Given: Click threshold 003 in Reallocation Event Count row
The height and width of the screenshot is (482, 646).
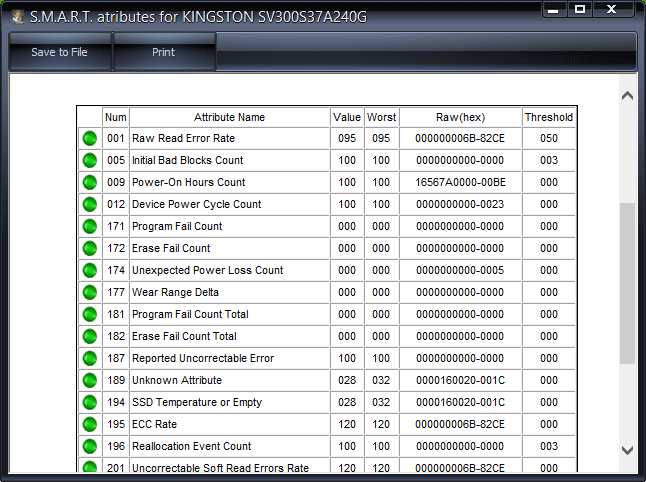Looking at the screenshot, I should point(549,447).
